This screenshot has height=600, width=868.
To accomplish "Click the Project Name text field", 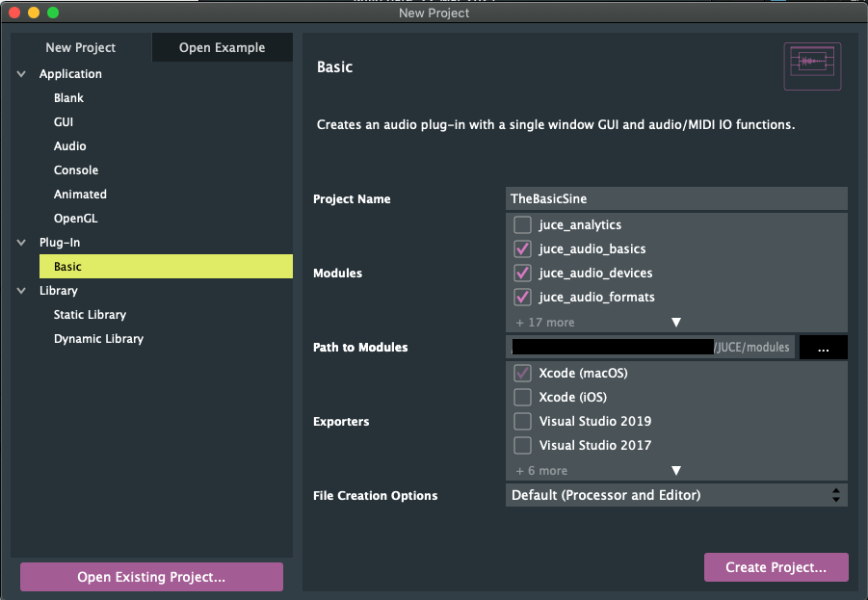I will [x=676, y=198].
